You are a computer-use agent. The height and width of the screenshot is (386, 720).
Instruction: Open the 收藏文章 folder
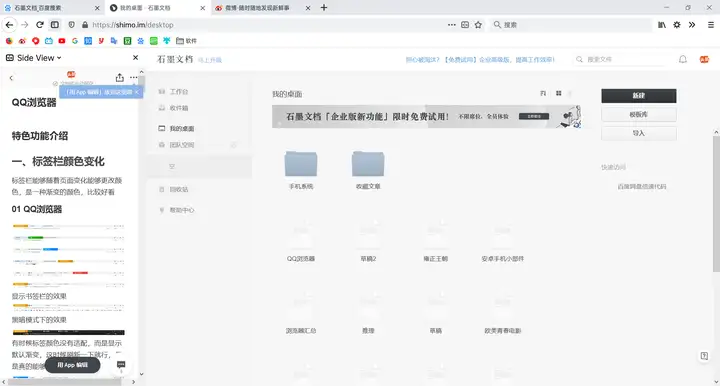point(368,169)
